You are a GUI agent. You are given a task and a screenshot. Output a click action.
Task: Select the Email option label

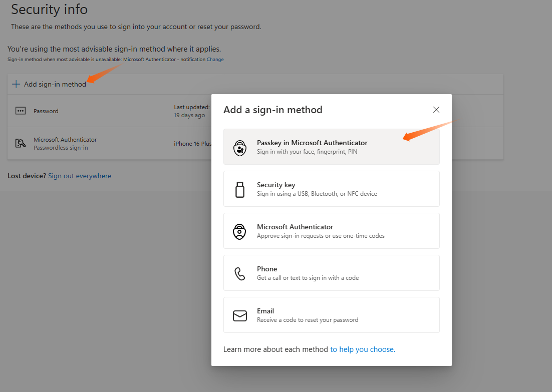click(x=265, y=311)
